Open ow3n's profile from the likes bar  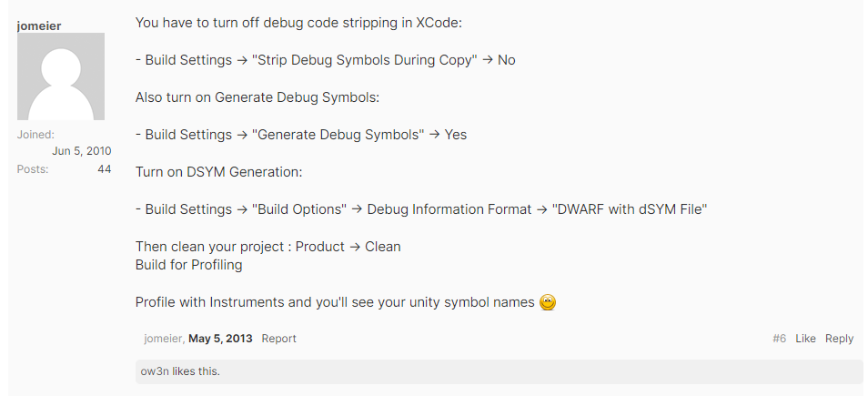click(155, 371)
